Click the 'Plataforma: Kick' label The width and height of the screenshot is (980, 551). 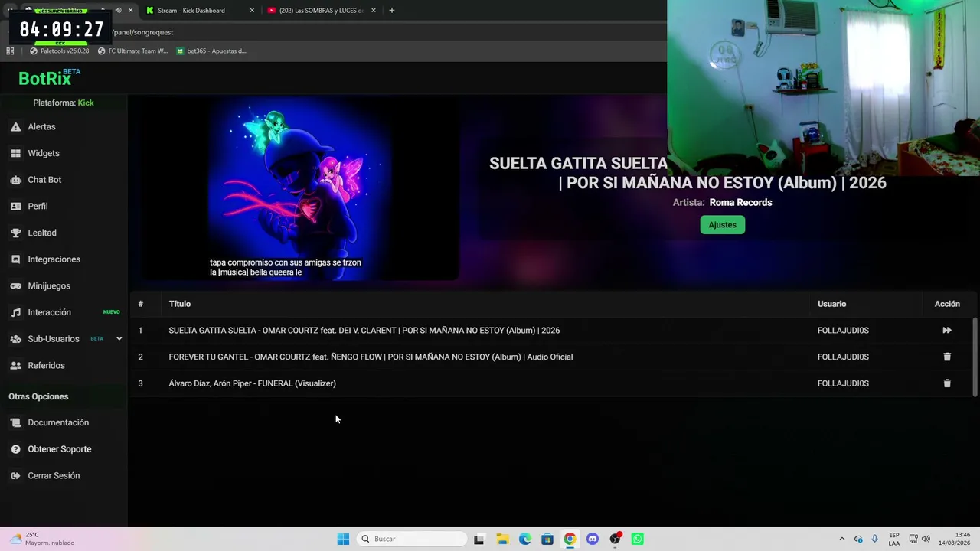pyautogui.click(x=64, y=103)
